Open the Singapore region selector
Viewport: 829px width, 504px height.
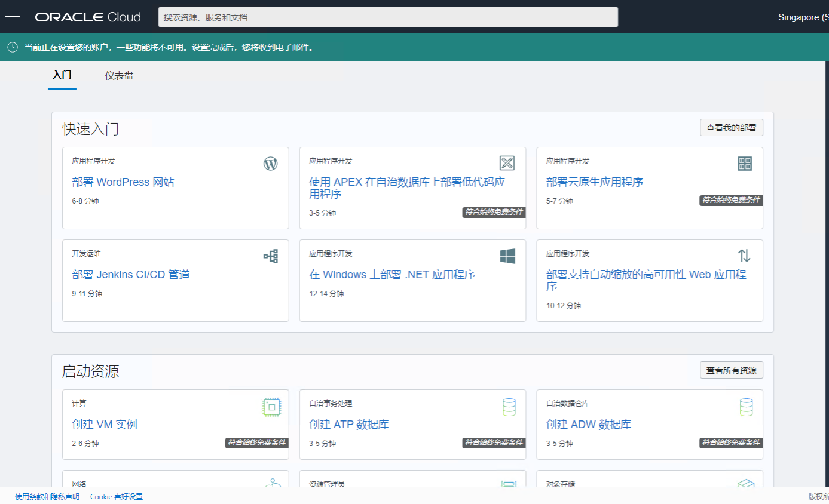coord(803,17)
